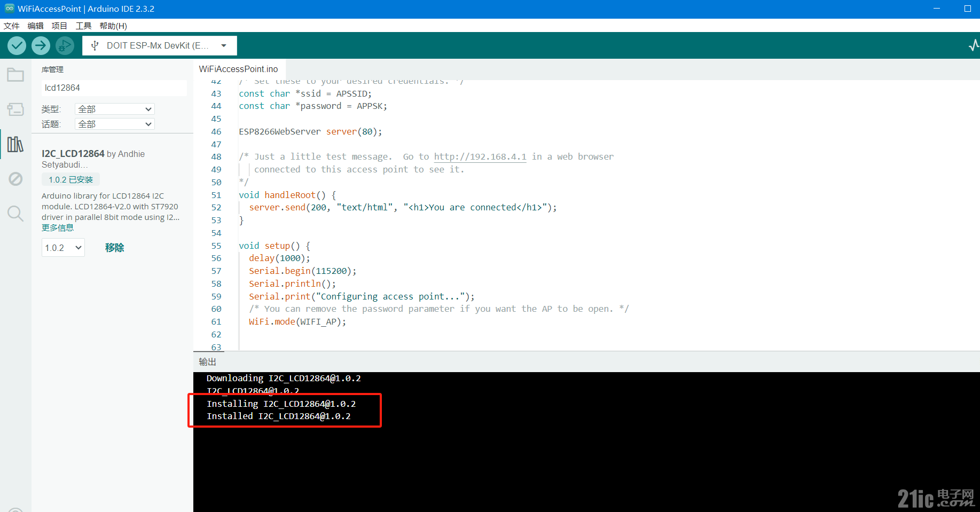Click the 移除 remove library button
The image size is (980, 512).
(114, 248)
